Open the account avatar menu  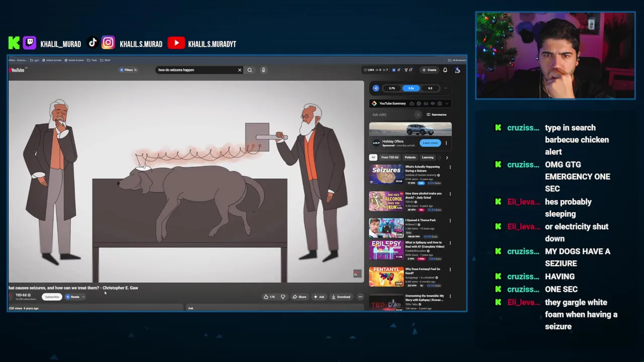pos(457,70)
